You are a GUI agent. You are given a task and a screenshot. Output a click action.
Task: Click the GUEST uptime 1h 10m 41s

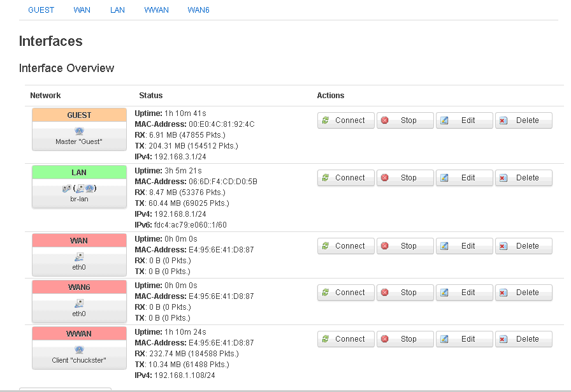[x=185, y=113]
